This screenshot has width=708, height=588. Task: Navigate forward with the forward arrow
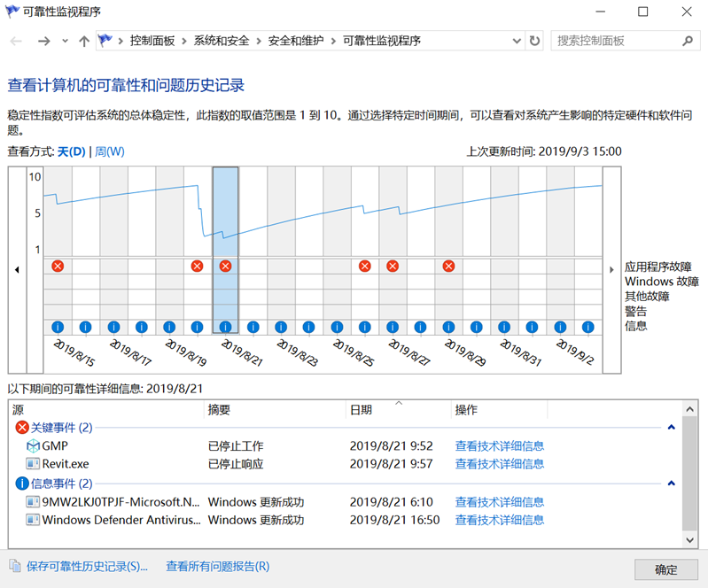coord(43,42)
